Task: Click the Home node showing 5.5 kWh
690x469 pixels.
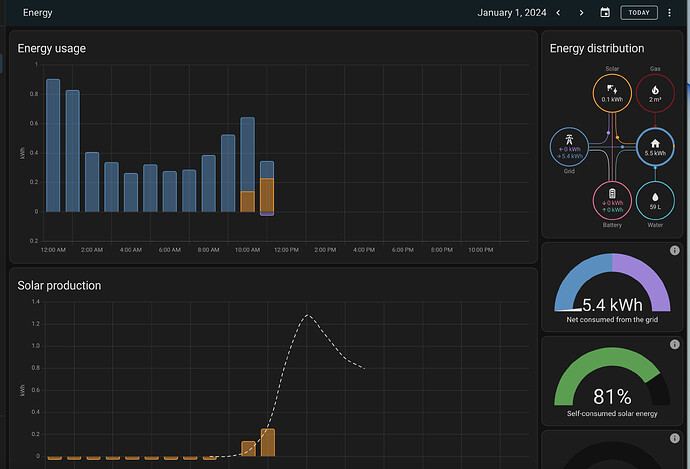Action: point(655,147)
